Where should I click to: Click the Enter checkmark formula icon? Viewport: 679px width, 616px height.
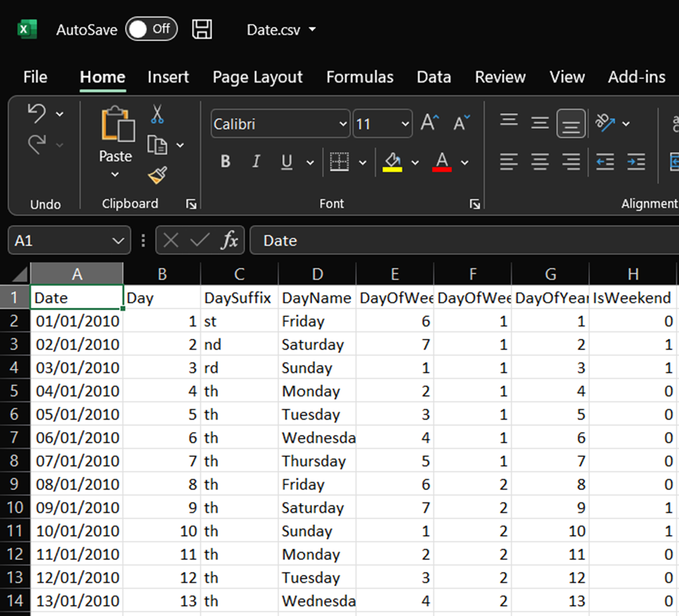click(x=200, y=240)
